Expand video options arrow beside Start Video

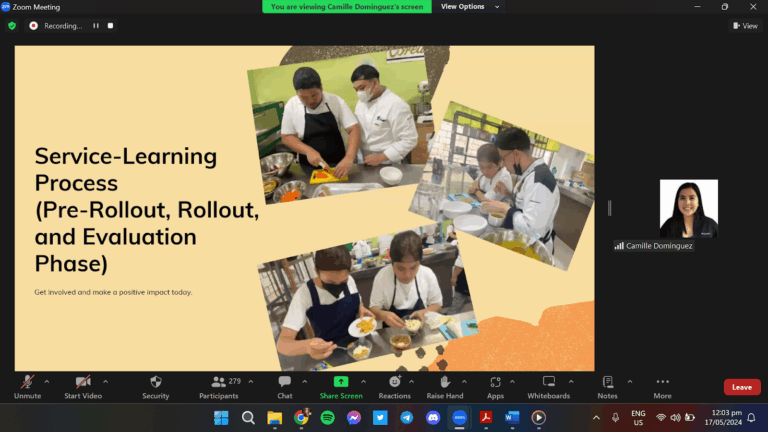pos(105,381)
